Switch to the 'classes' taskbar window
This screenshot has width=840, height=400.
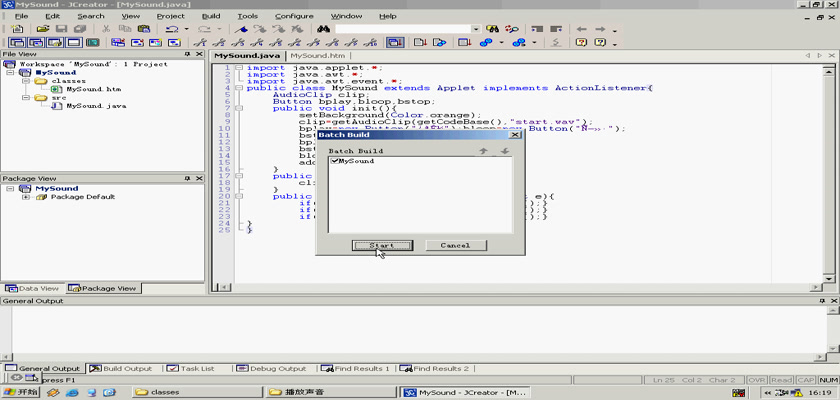(x=197, y=392)
